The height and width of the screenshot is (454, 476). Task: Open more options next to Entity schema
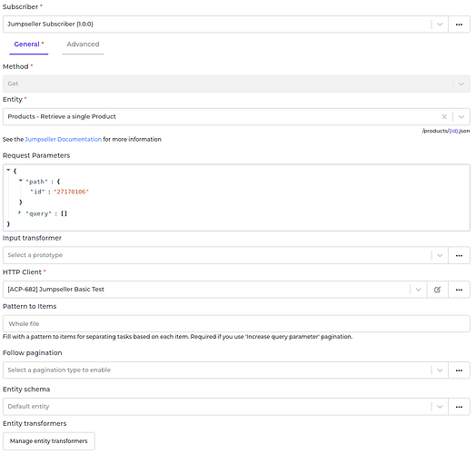pos(459,407)
